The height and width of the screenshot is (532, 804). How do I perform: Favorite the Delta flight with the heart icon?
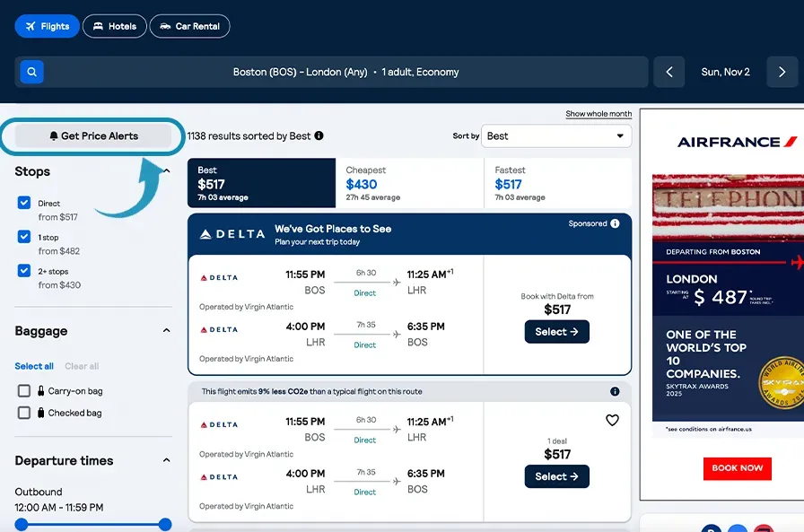tap(612, 420)
